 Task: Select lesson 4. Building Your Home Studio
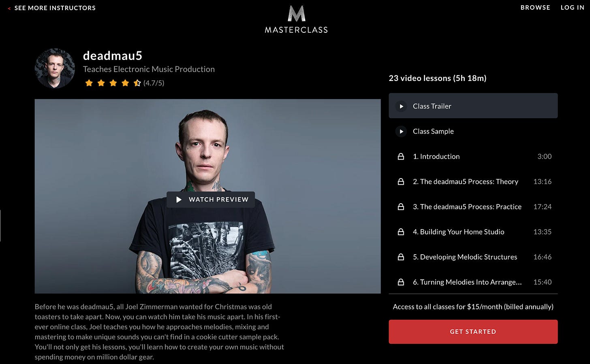(x=473, y=232)
